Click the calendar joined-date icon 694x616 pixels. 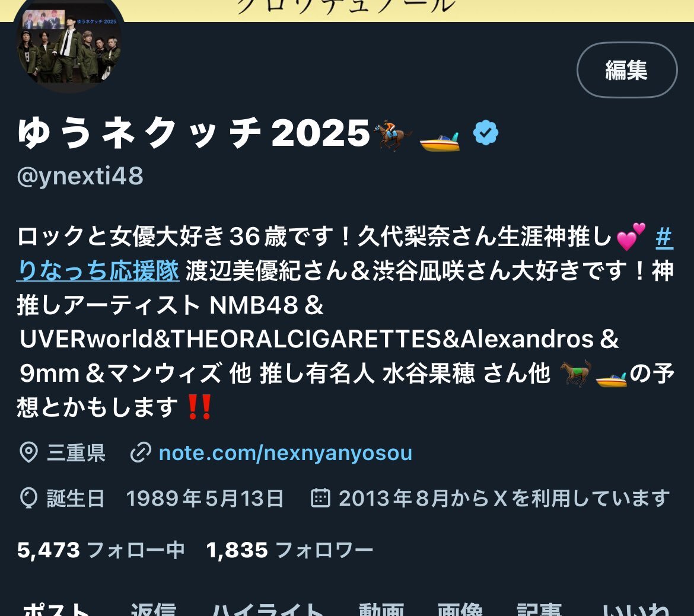pos(321,498)
